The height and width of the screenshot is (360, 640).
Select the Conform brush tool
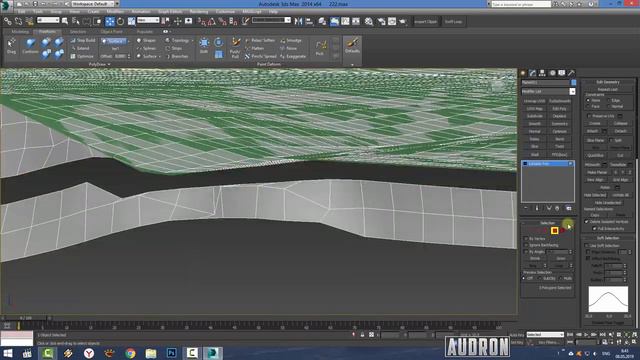click(30, 46)
